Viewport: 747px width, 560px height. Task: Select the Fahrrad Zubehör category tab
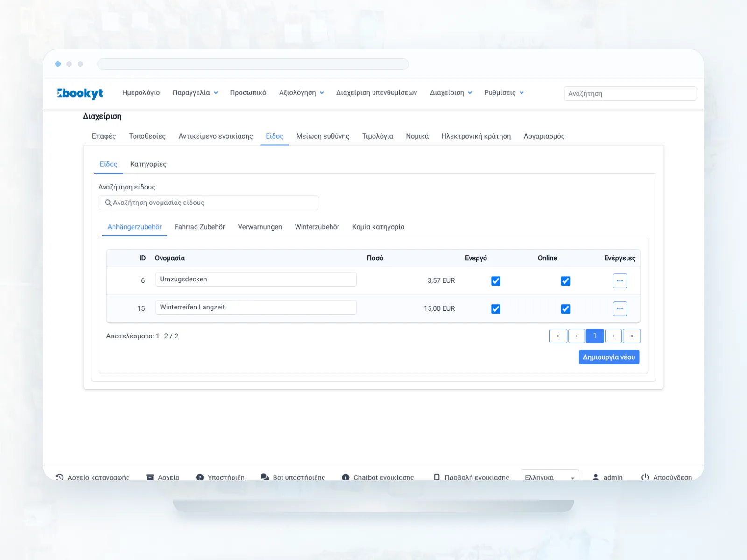[200, 227]
